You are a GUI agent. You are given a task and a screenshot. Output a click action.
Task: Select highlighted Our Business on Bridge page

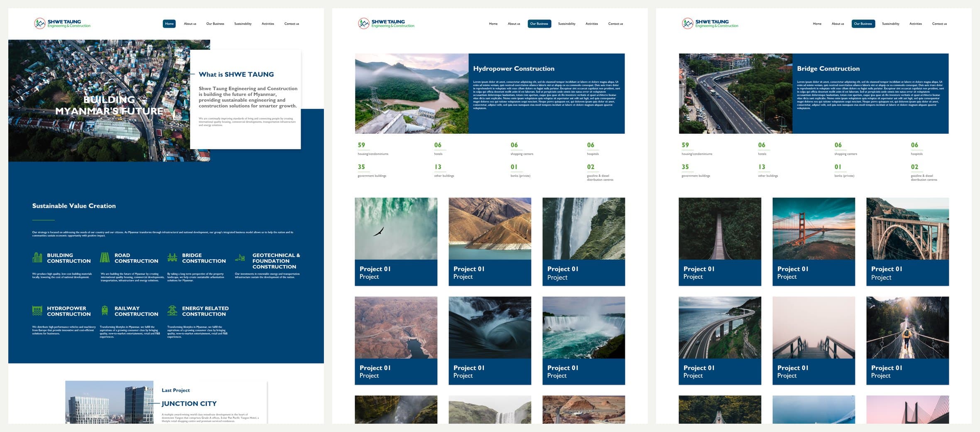tap(863, 24)
